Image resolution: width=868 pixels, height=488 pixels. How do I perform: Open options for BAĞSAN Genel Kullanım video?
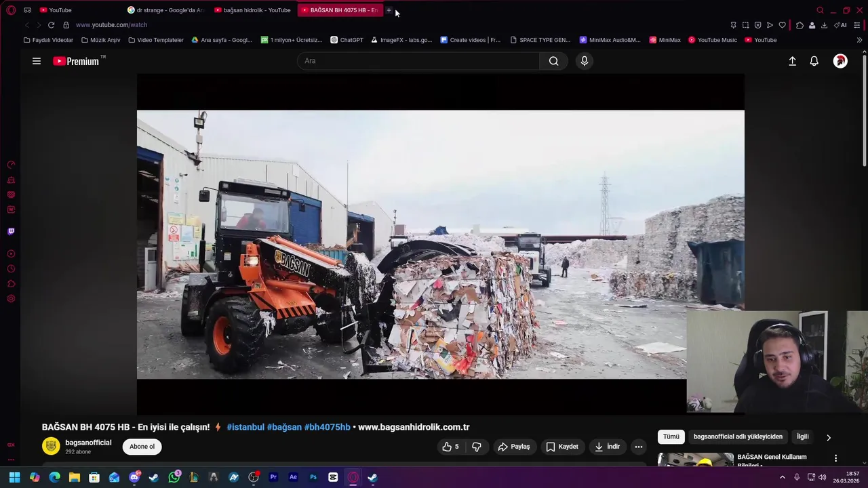(x=835, y=458)
